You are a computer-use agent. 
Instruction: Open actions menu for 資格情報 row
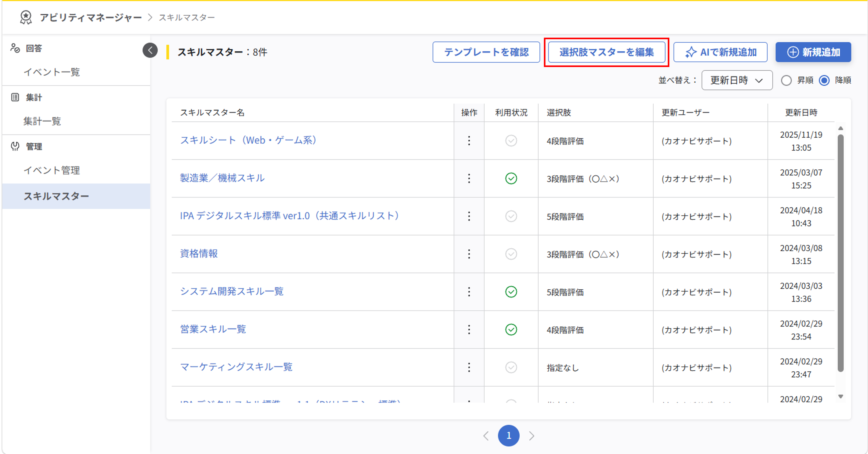[469, 254]
